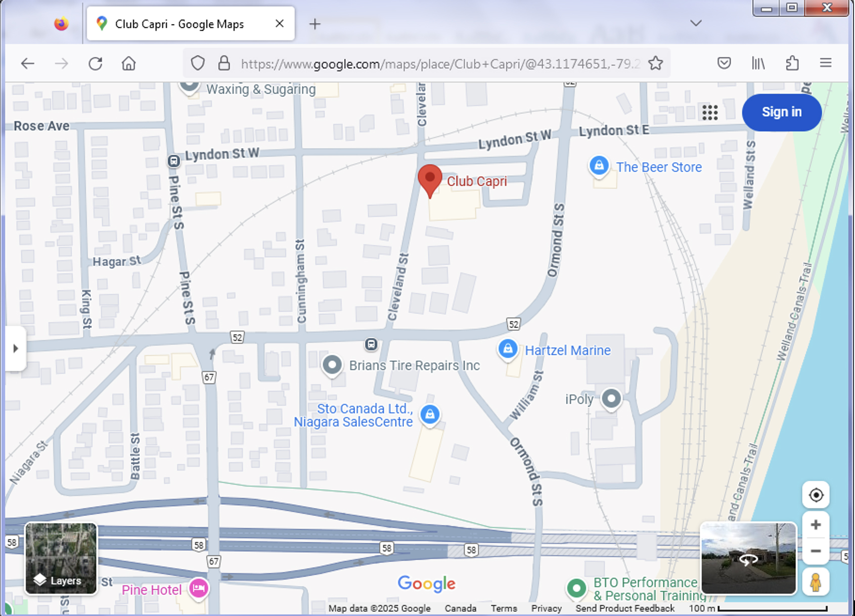Viewport: 855px width, 616px height.
Task: Click the Brians Tire Repairs marker
Action: point(332,365)
